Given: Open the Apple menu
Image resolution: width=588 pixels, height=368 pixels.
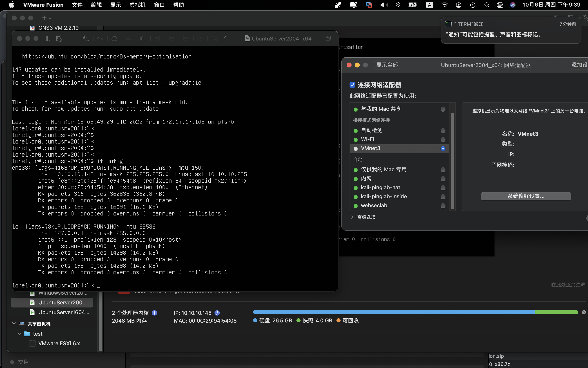Looking at the screenshot, I should pyautogui.click(x=11, y=5).
